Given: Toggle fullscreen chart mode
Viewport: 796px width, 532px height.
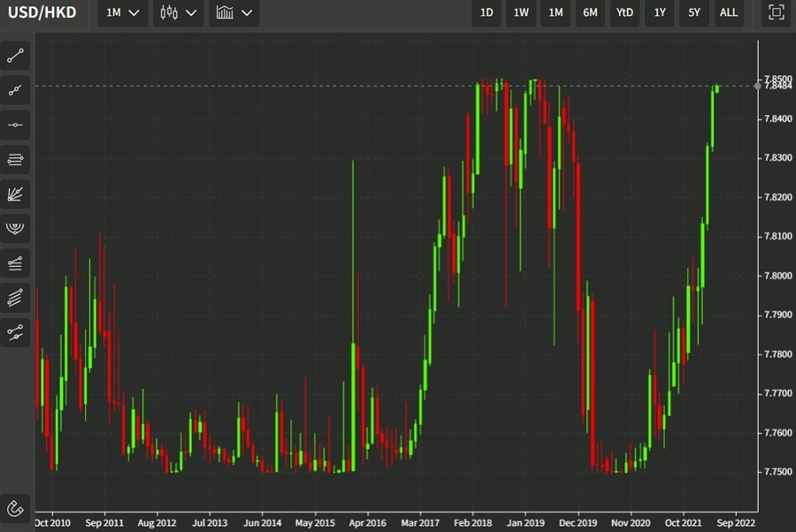Looking at the screenshot, I should [x=777, y=12].
